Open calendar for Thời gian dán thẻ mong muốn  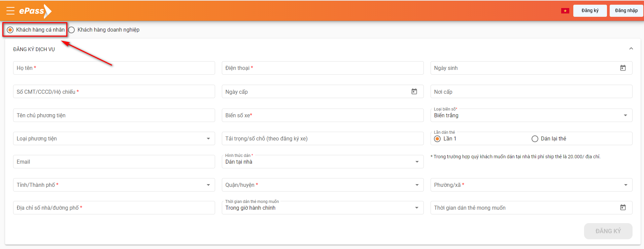(623, 208)
